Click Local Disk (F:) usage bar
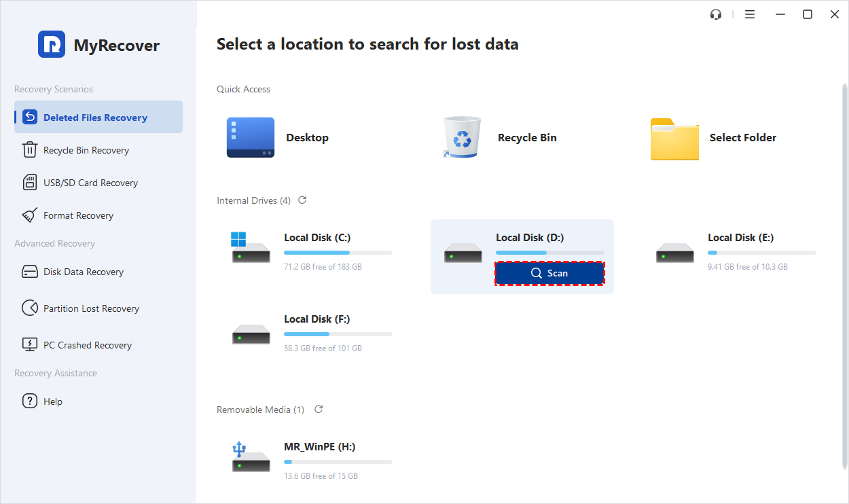 tap(338, 334)
